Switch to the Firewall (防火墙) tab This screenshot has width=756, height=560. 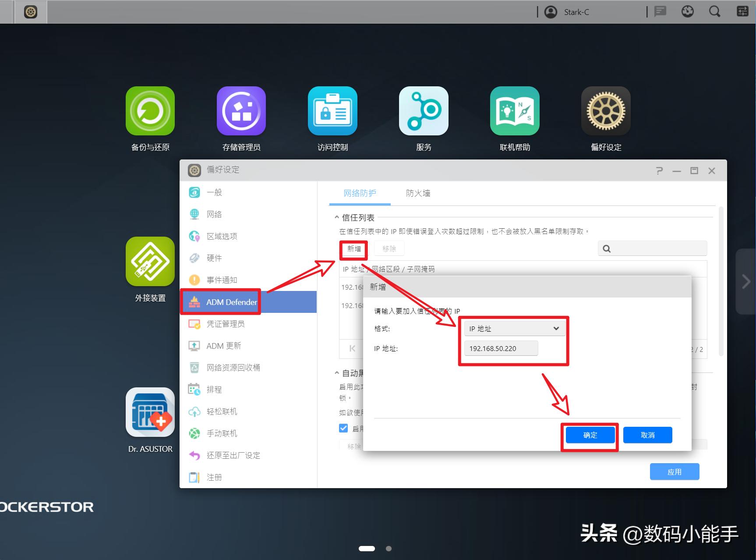pos(418,193)
